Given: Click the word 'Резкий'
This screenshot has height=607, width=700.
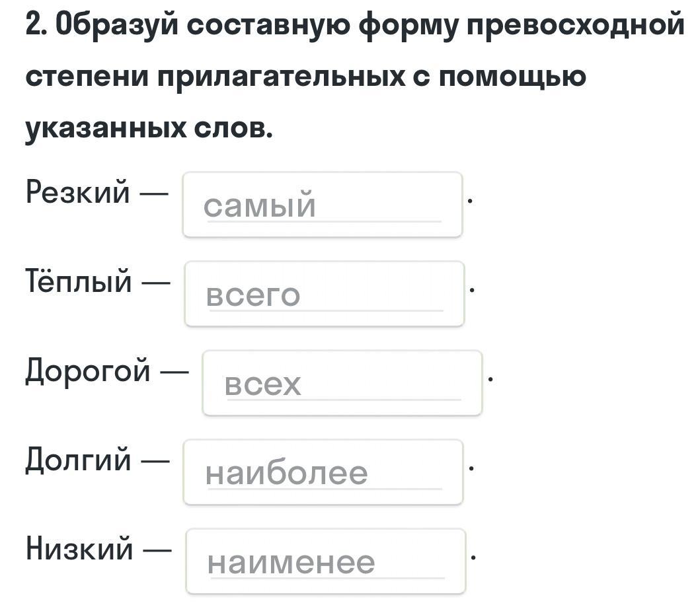Looking at the screenshot, I should coord(78,193).
